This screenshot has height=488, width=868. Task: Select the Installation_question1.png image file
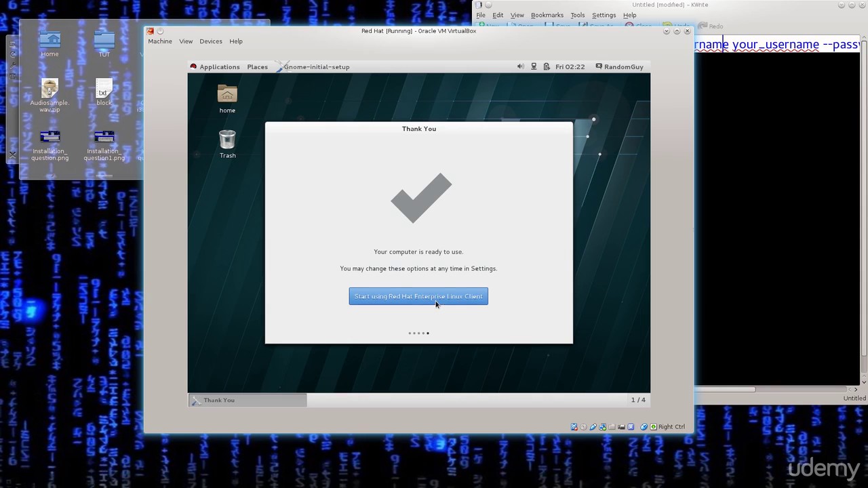coord(104,145)
